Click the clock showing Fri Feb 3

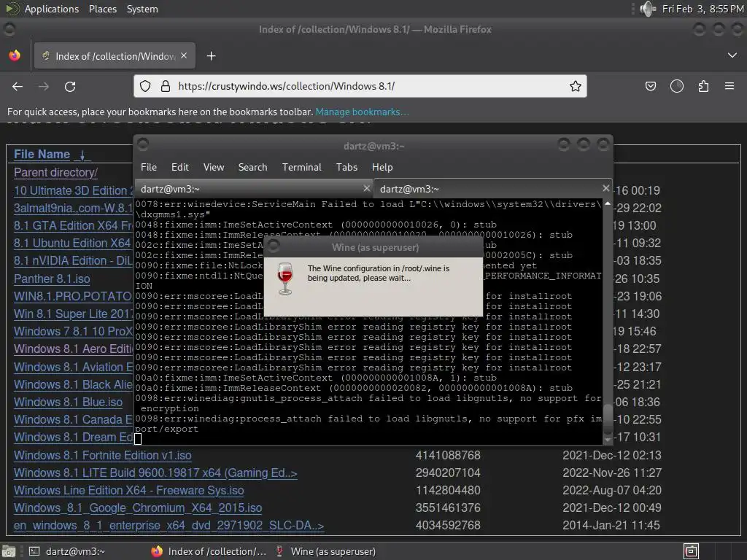click(x=703, y=9)
